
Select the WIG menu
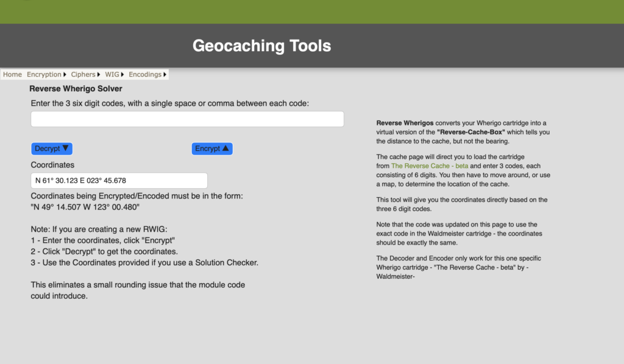(x=112, y=74)
